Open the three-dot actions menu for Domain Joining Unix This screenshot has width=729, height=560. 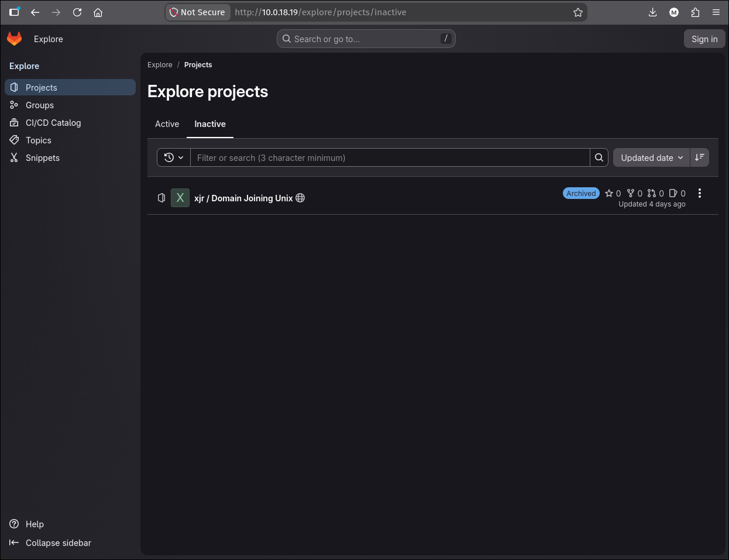tap(700, 194)
